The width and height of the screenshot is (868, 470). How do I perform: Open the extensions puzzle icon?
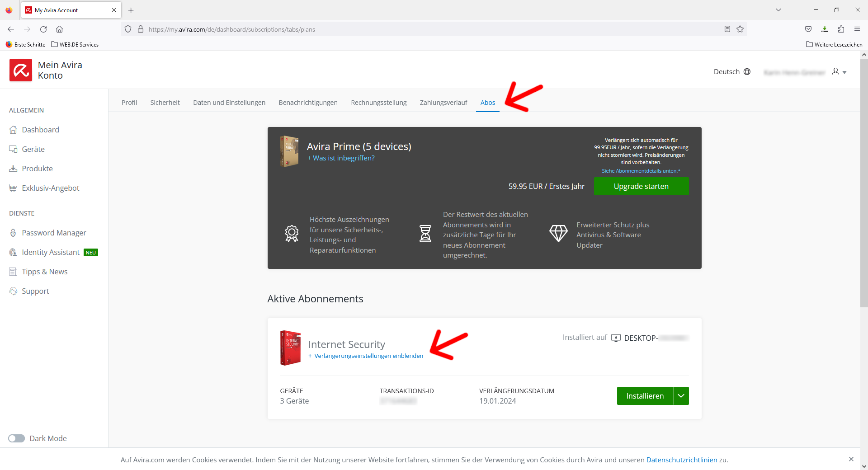coord(841,29)
